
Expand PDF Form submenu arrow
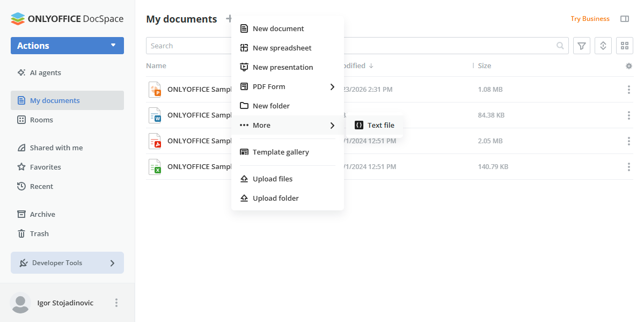pos(332,86)
